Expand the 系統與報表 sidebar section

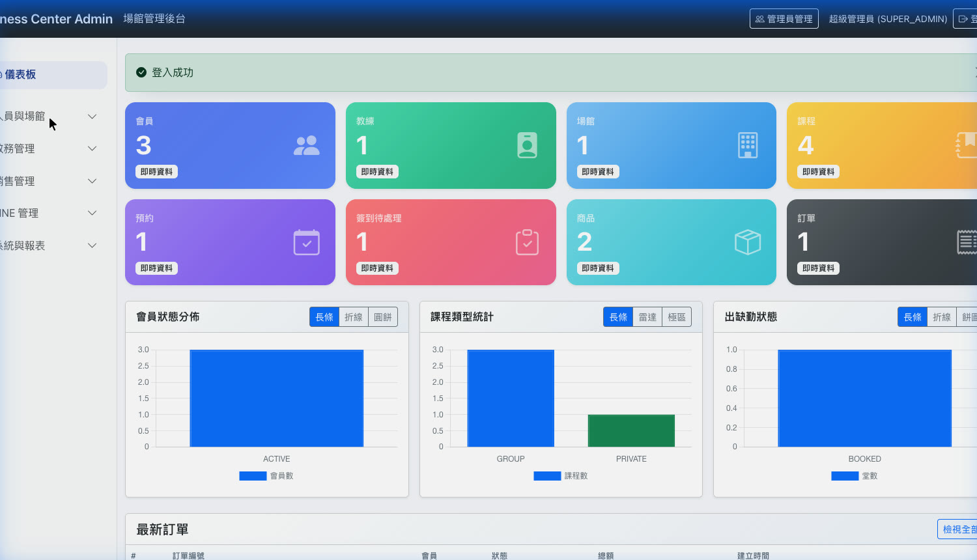click(49, 245)
